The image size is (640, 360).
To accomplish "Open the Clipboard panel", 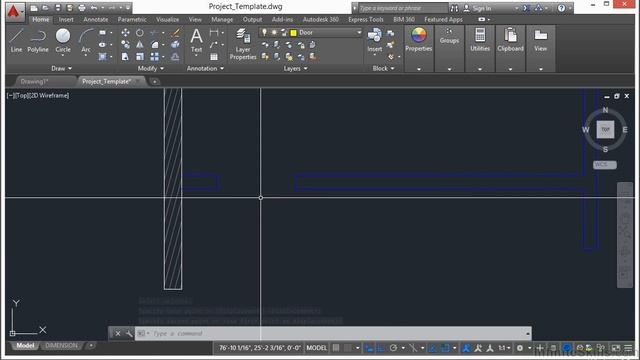I will pyautogui.click(x=510, y=40).
